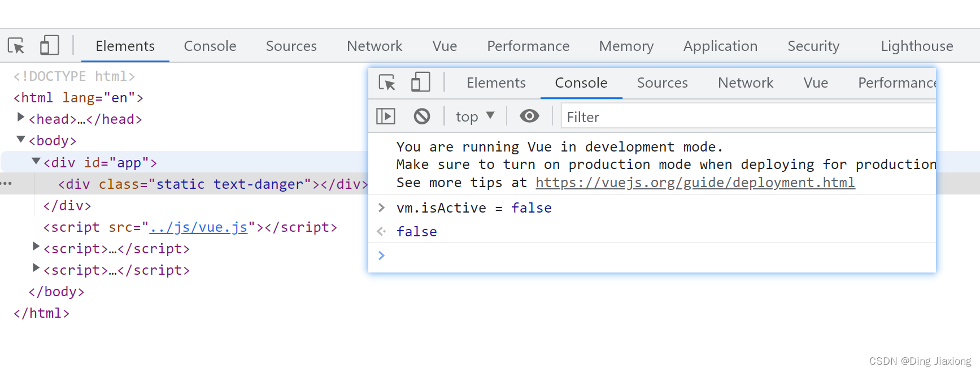
Task: Toggle device toolbar icon in main DevTools toolbar
Action: (49, 45)
